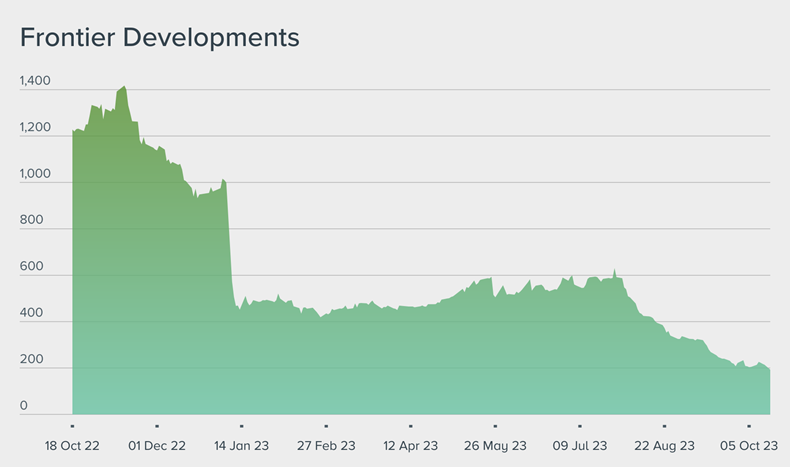Click the '12 Apr 23' date label

point(411,446)
